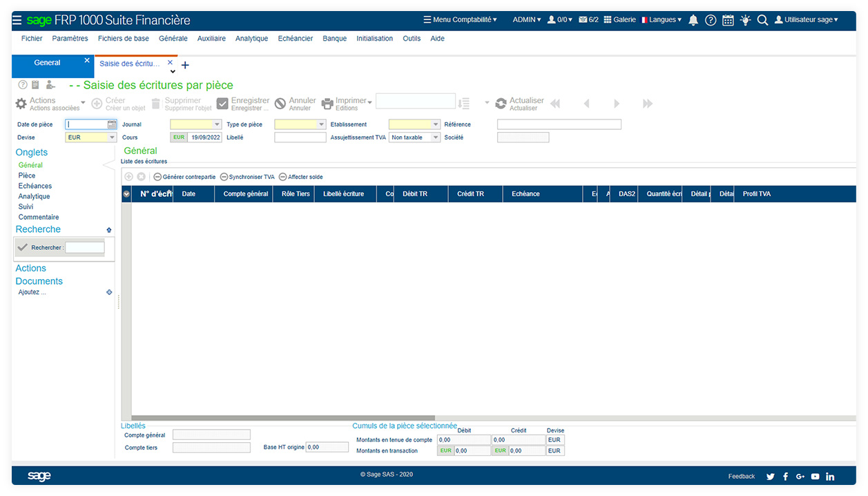
Task: Click the magnifier search icon in the top bar
Action: coord(762,20)
